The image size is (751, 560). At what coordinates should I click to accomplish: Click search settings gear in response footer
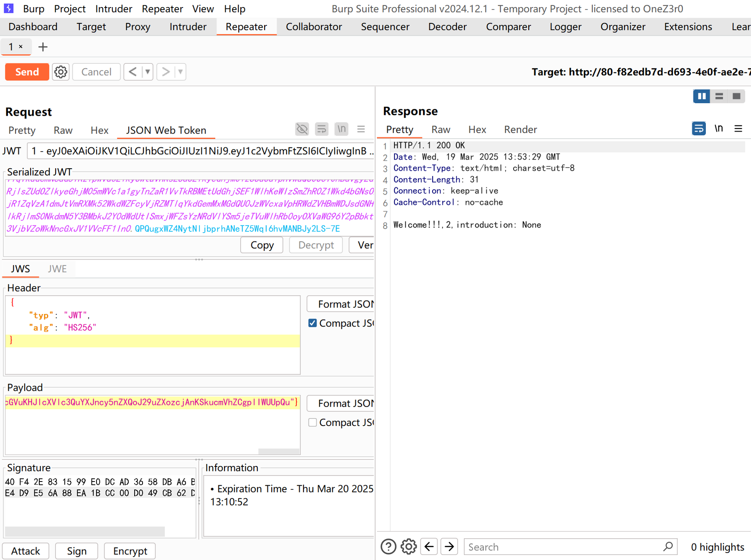click(408, 547)
